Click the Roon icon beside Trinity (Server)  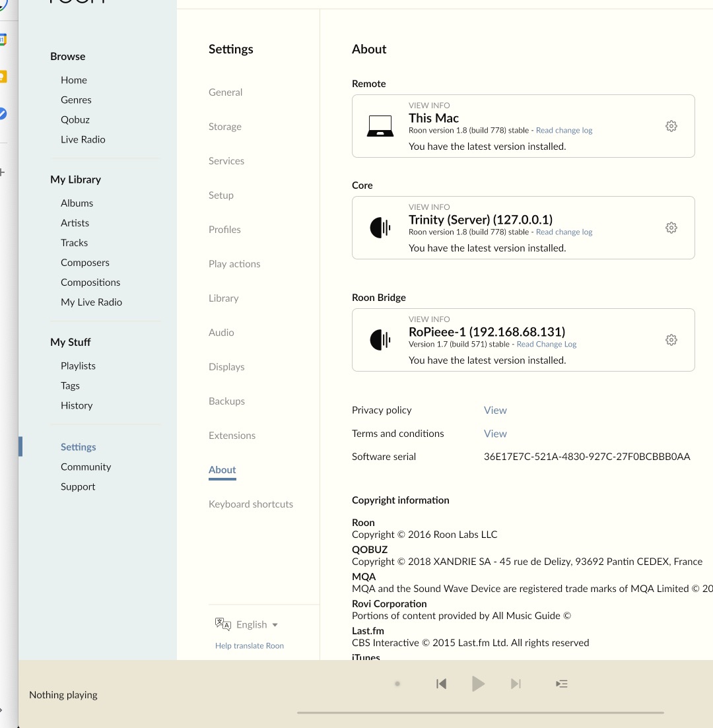pyautogui.click(x=380, y=228)
